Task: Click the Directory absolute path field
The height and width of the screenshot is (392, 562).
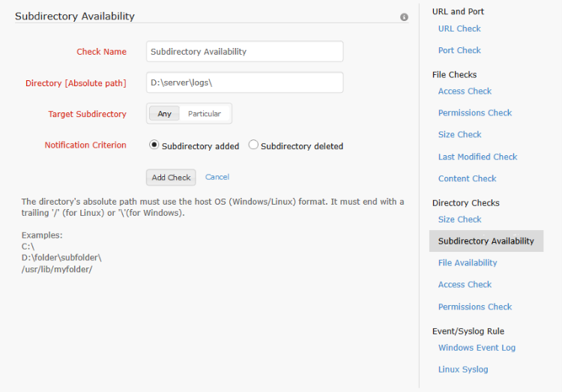Action: [x=244, y=82]
